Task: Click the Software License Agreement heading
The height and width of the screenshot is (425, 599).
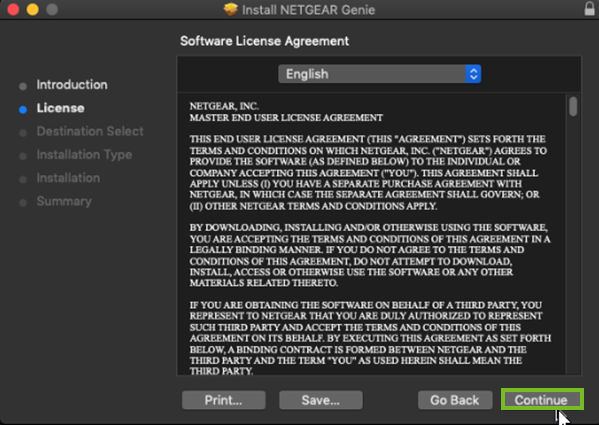Action: (264, 41)
